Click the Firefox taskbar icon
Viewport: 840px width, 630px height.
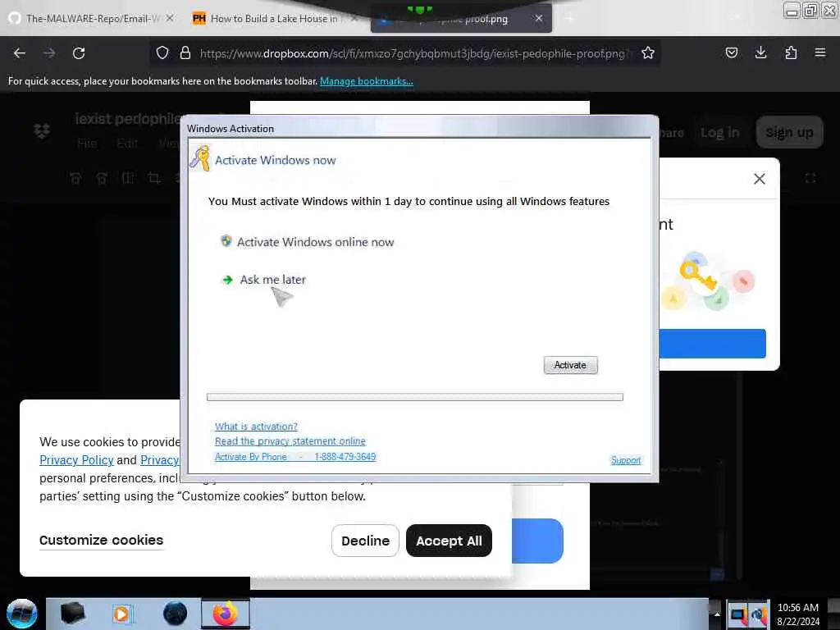click(x=226, y=614)
